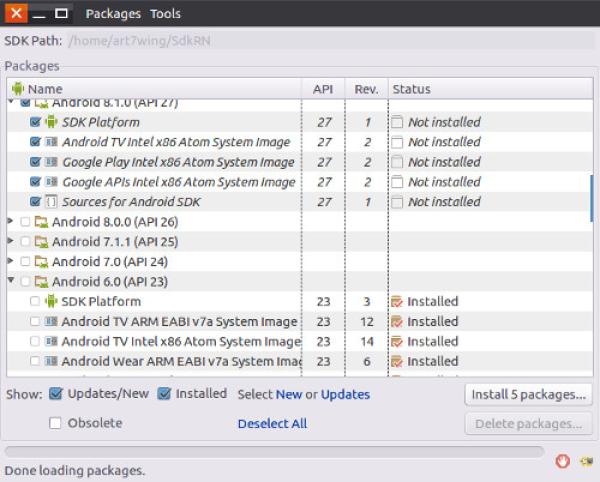Enable the Obsolete checkbox
Viewport: 600px width, 482px height.
(56, 423)
